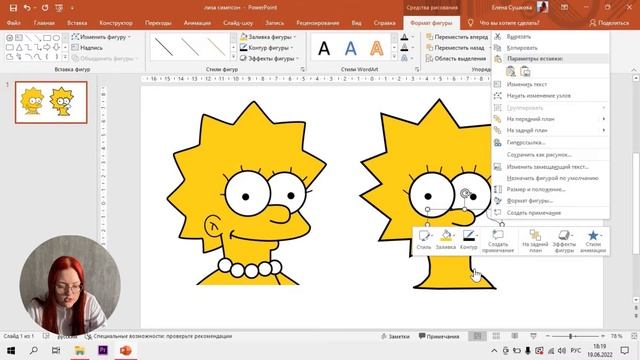This screenshot has width=640, height=360.
Task: Click the text fill icon in WordArt group
Action: coord(404,37)
